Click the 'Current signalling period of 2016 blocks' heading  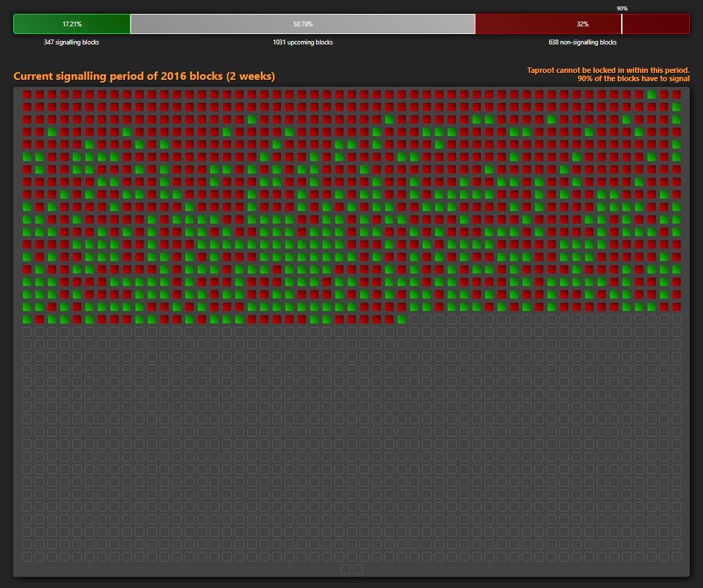(x=144, y=76)
